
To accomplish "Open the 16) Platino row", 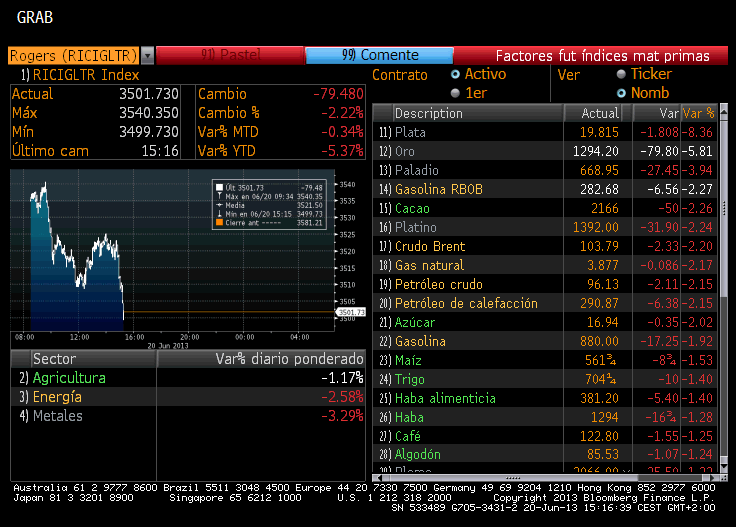I will 545,227.
